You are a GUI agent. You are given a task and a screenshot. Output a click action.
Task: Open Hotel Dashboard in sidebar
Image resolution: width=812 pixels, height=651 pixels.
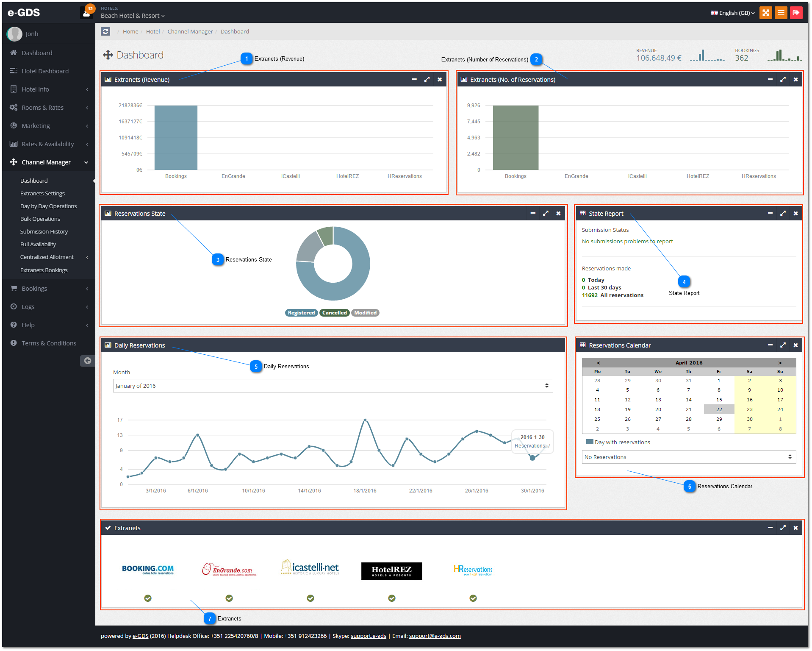pos(49,71)
